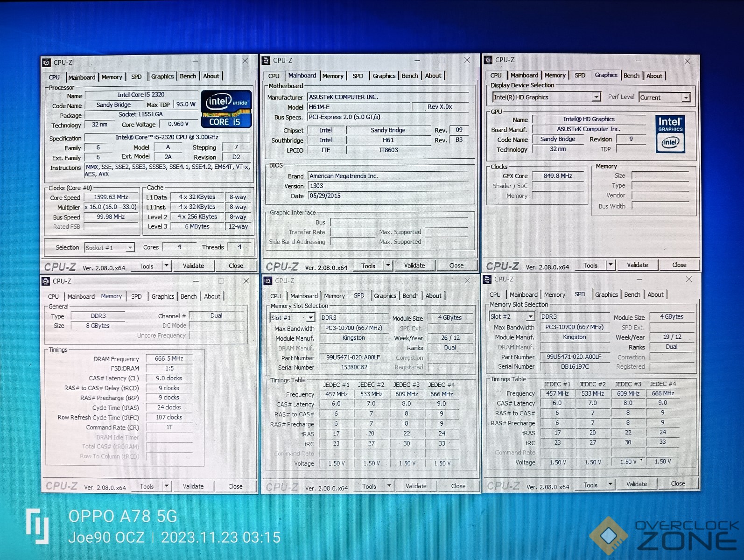Open Graphics tab in the Memory window
The image size is (744, 560).
(163, 296)
